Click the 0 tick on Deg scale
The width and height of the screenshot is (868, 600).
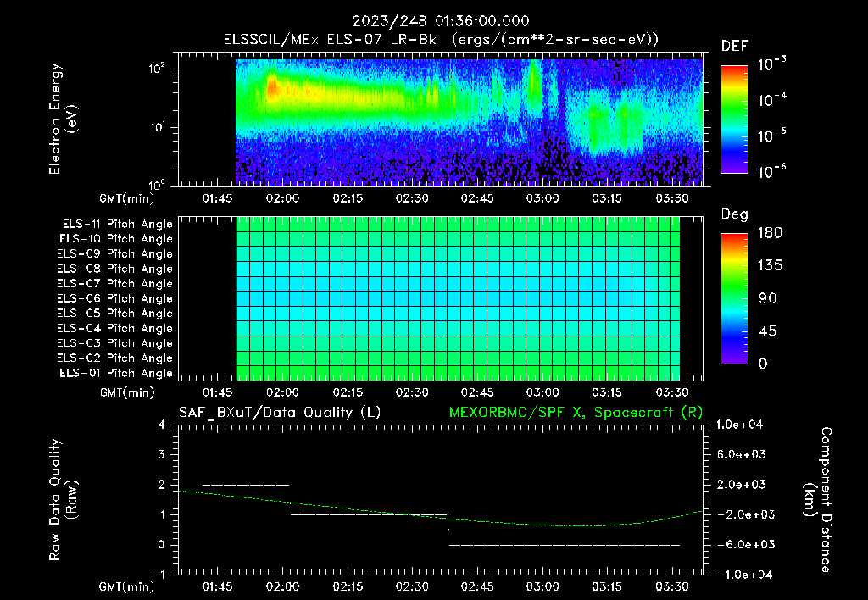pyautogui.click(x=764, y=364)
